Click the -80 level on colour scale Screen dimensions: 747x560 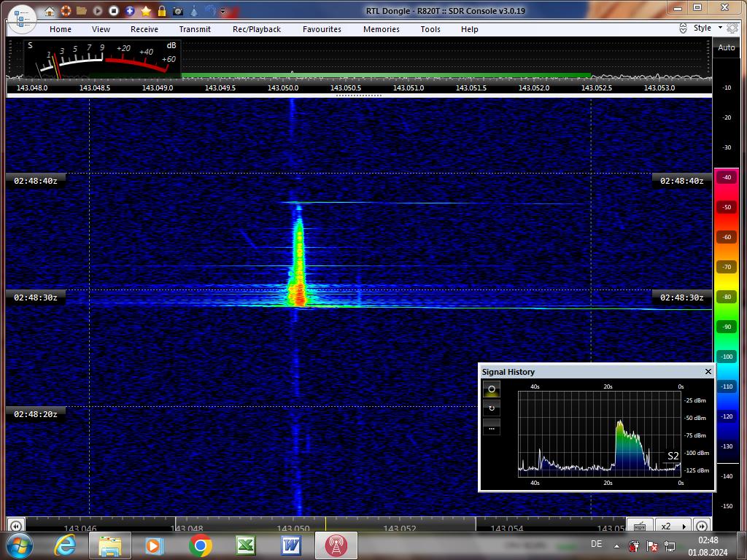[727, 297]
